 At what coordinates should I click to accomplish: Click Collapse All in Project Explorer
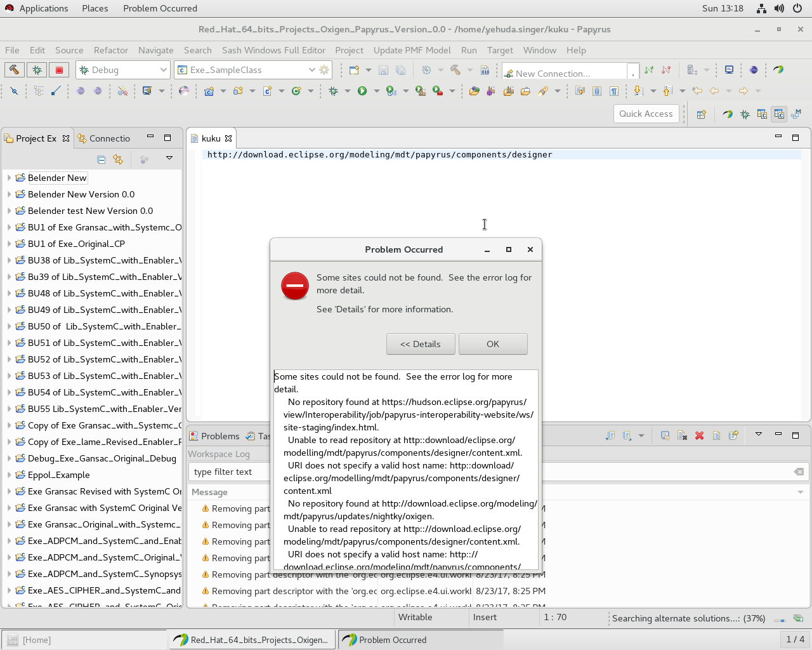pos(101,159)
